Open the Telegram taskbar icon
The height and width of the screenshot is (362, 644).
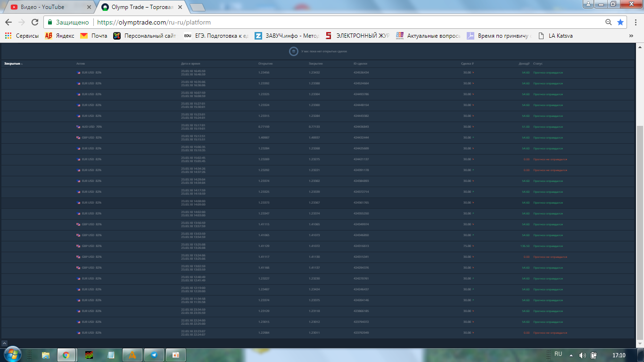[x=154, y=355]
